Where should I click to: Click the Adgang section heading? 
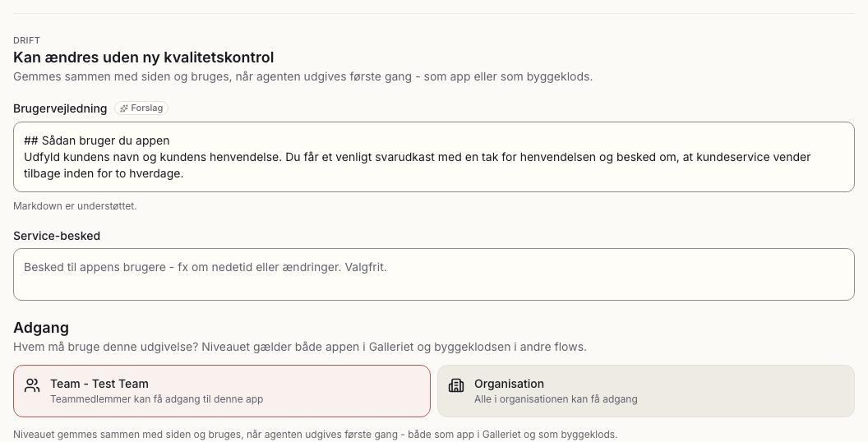point(41,328)
